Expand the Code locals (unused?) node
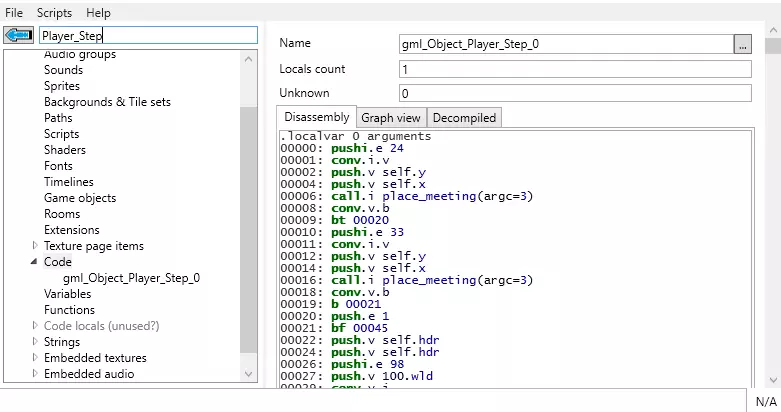 click(36, 326)
